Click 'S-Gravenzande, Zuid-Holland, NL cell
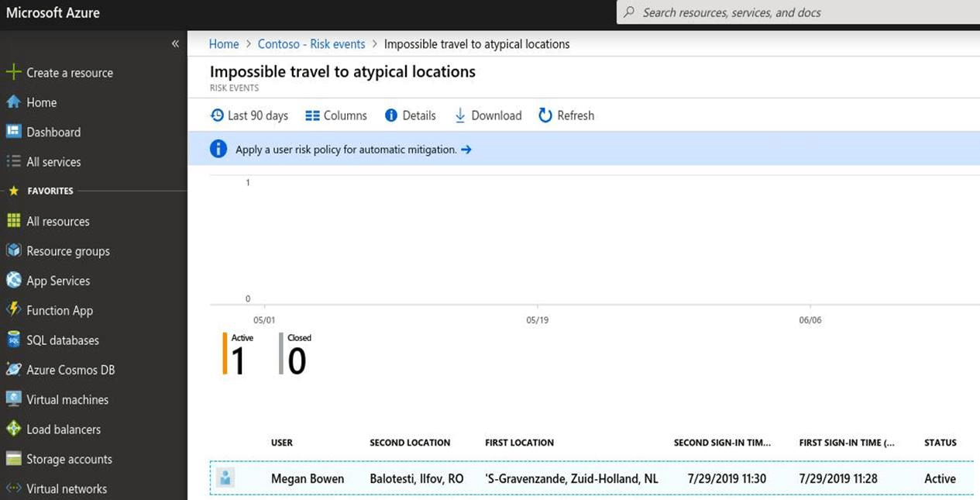980x500 pixels. 571,479
